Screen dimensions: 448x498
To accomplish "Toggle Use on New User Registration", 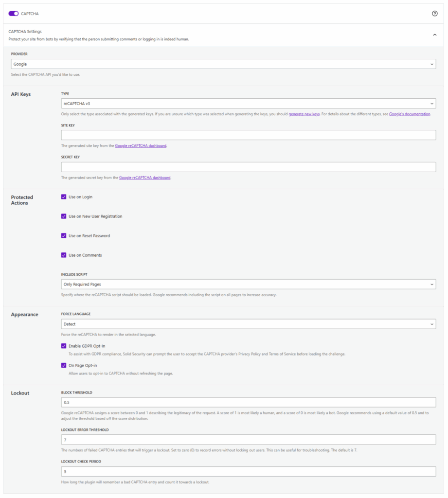I will [64, 216].
